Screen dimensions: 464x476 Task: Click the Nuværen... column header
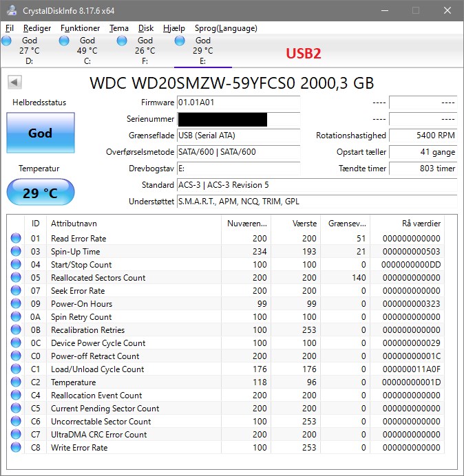pos(246,224)
